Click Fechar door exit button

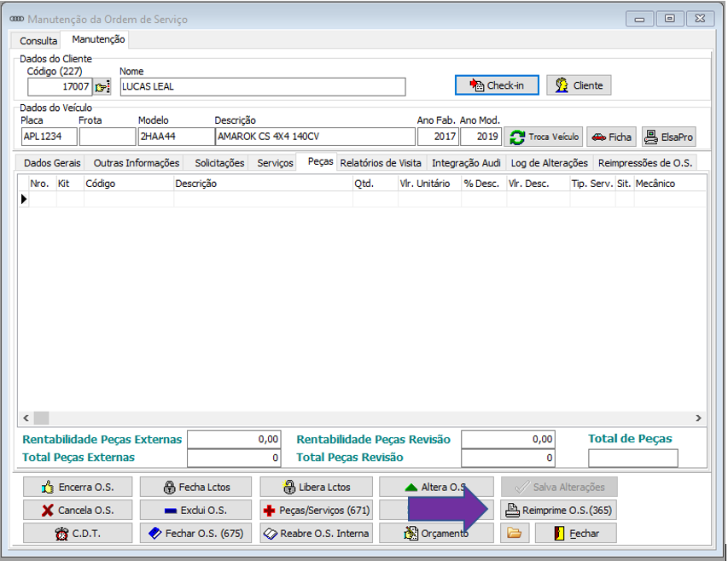coord(576,534)
